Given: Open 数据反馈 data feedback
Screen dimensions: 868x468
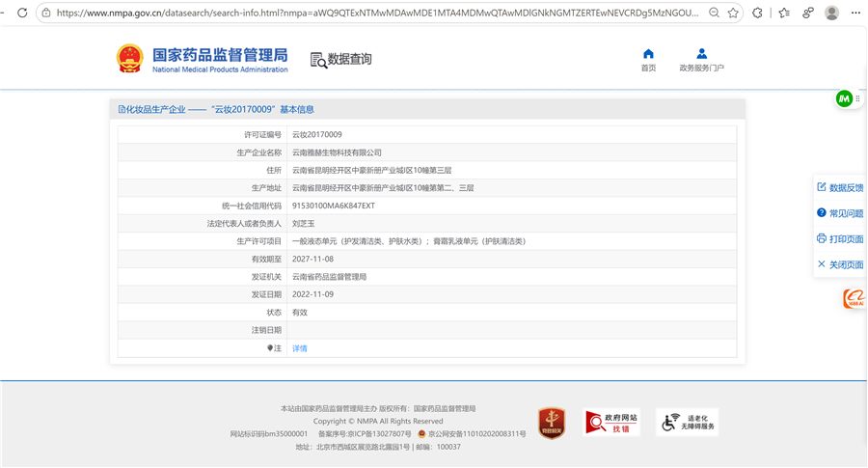Looking at the screenshot, I should (840, 187).
